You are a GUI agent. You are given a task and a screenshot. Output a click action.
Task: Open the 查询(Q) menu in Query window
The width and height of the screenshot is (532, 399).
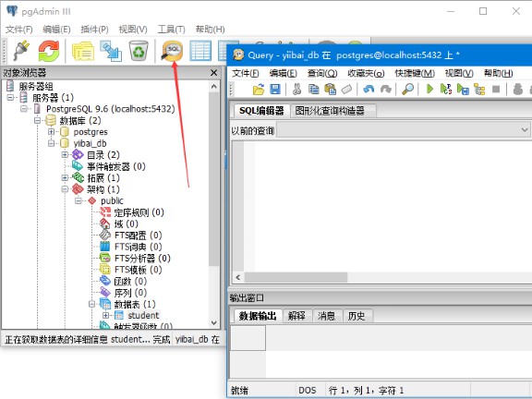coord(322,73)
